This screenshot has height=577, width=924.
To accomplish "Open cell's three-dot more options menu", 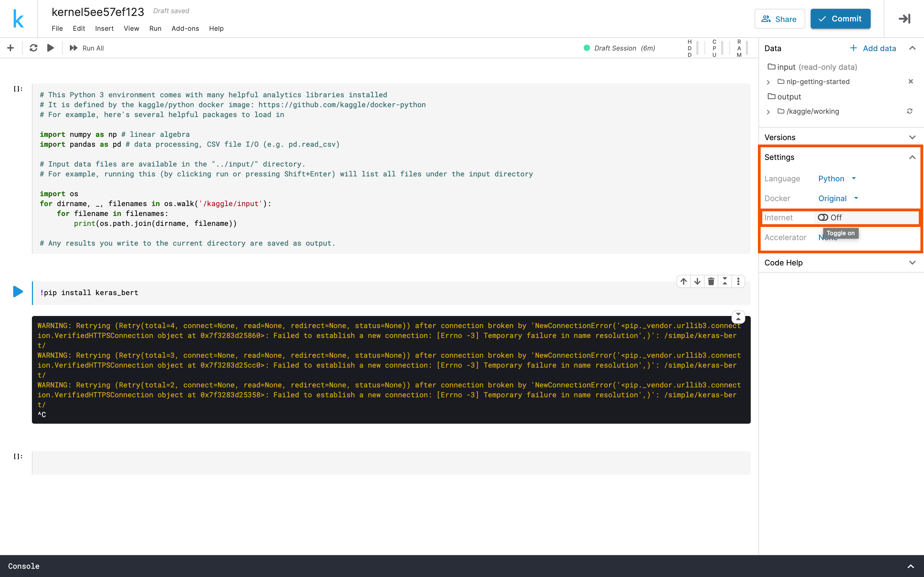I will coord(738,282).
